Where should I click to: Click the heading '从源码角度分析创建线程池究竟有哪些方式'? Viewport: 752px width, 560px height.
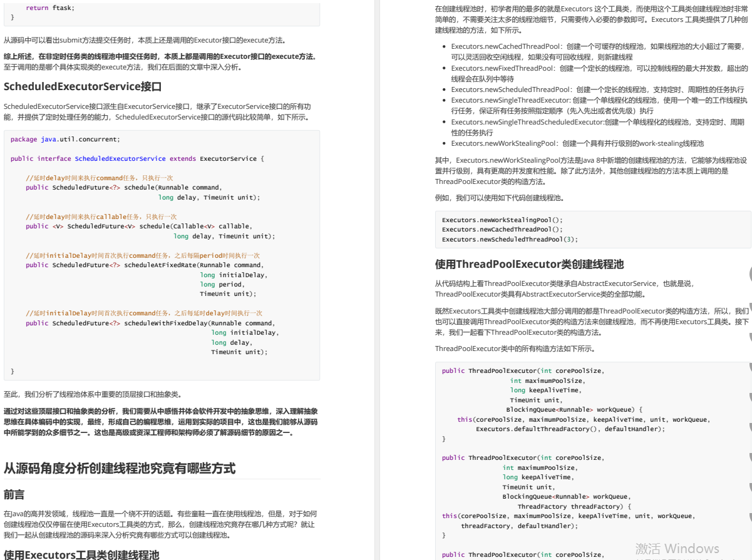(x=120, y=468)
